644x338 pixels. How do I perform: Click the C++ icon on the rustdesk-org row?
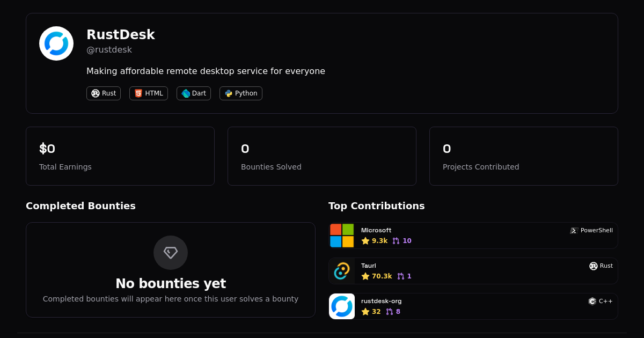(592, 301)
